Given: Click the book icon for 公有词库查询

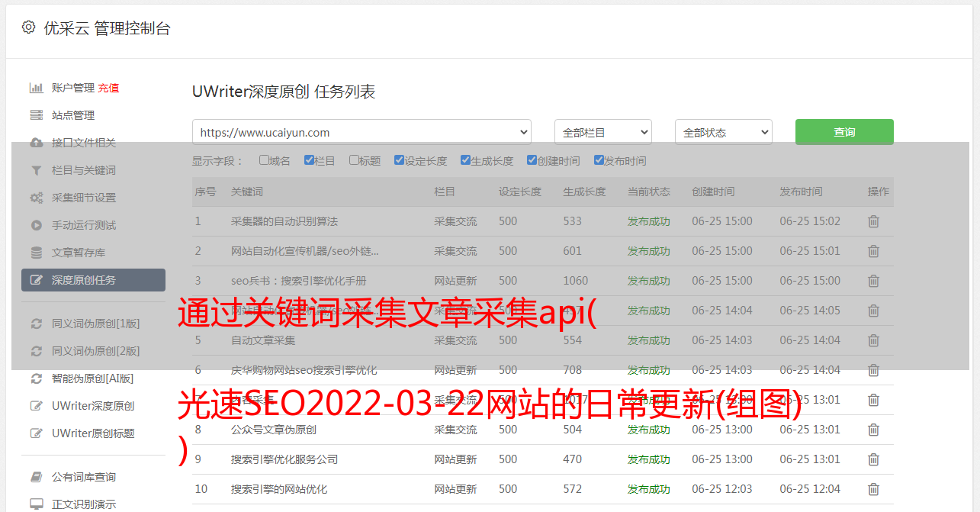Looking at the screenshot, I should tap(36, 477).
